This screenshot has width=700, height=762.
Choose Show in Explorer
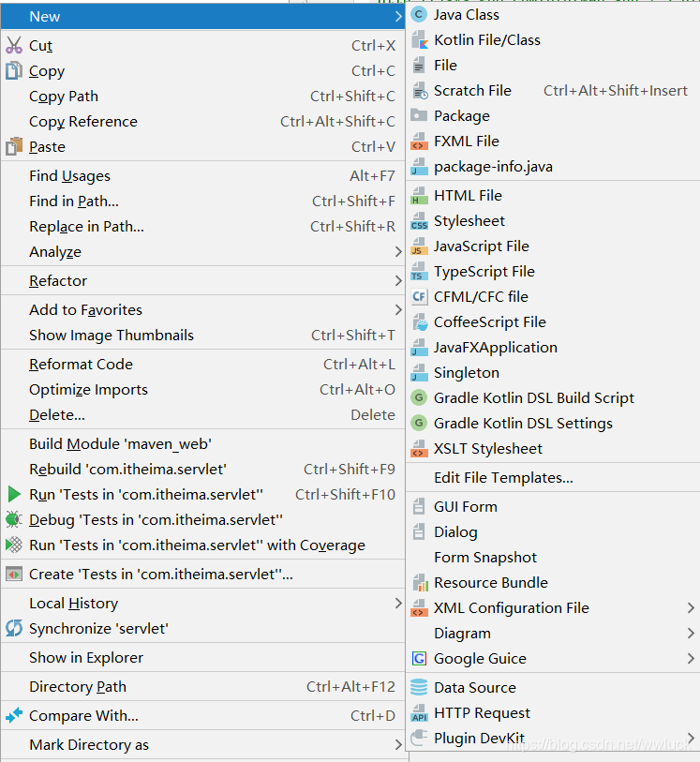pyautogui.click(x=202, y=658)
